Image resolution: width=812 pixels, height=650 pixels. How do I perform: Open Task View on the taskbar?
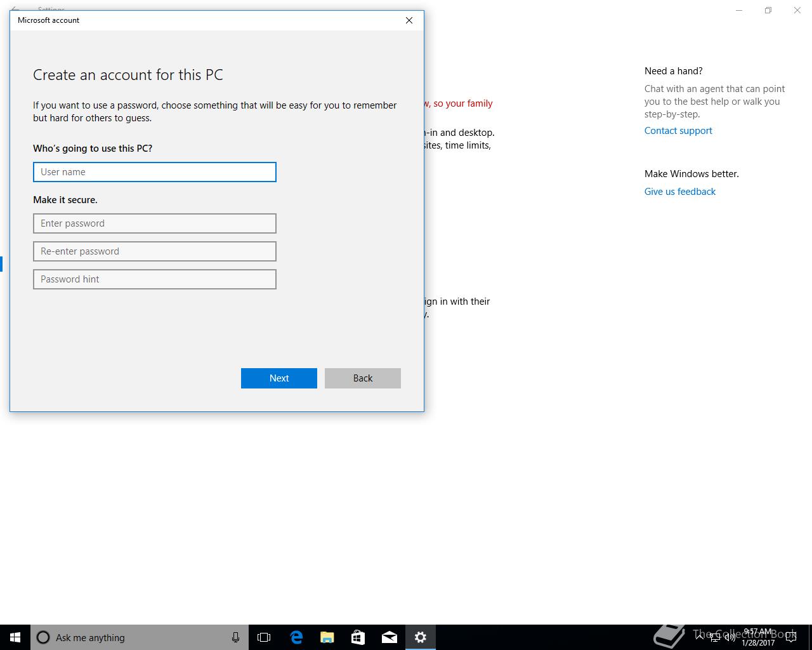[x=264, y=637]
